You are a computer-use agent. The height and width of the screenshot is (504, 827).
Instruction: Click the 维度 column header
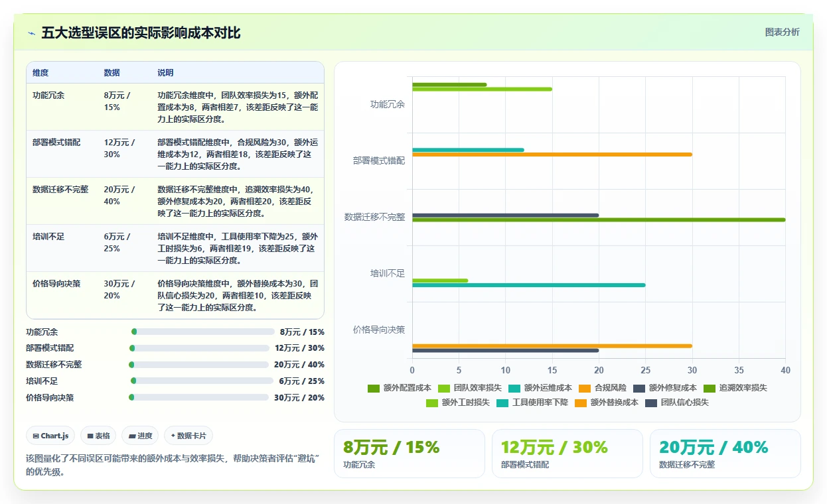pyautogui.click(x=40, y=72)
